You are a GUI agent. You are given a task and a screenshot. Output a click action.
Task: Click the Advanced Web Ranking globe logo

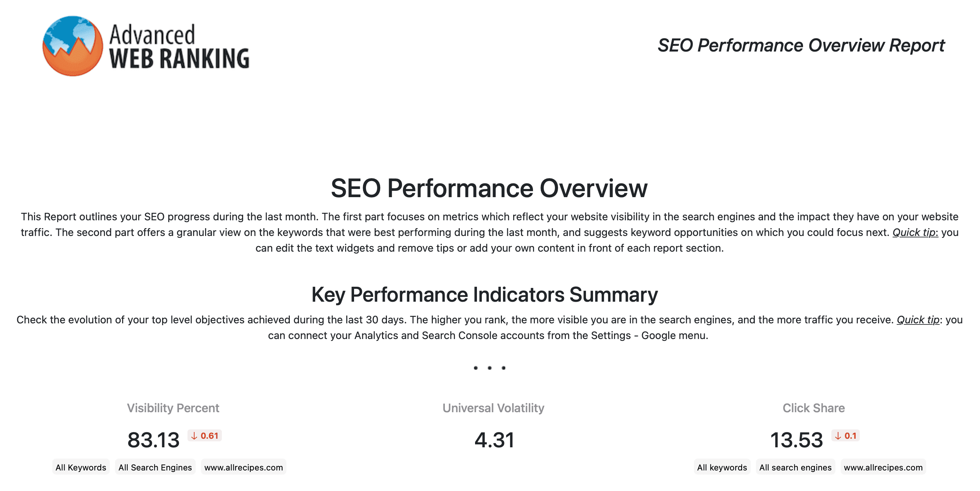(73, 46)
